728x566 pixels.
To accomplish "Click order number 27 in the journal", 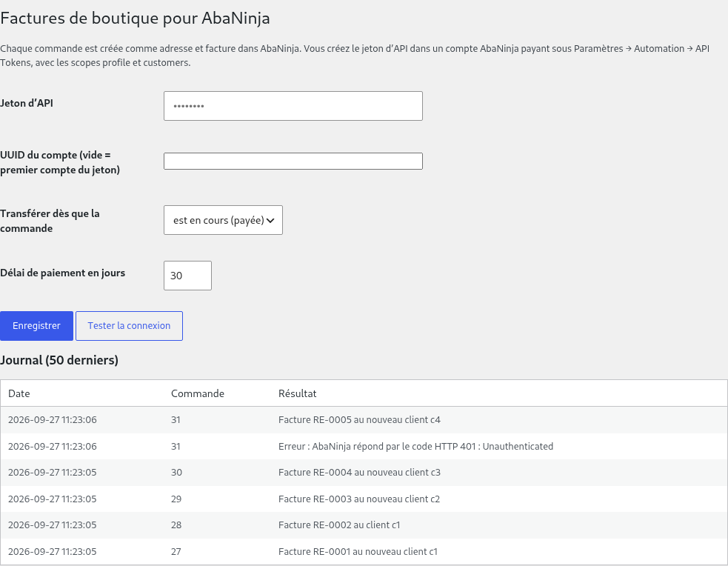I will tap(176, 552).
